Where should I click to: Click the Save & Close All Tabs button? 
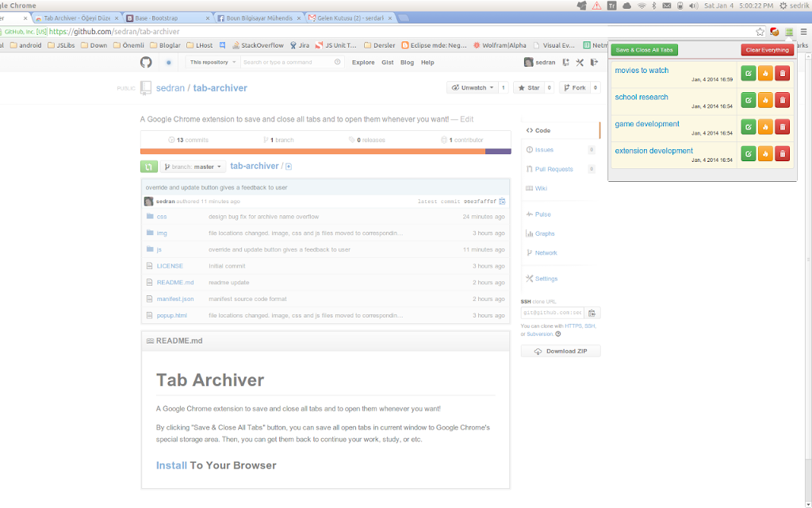644,50
